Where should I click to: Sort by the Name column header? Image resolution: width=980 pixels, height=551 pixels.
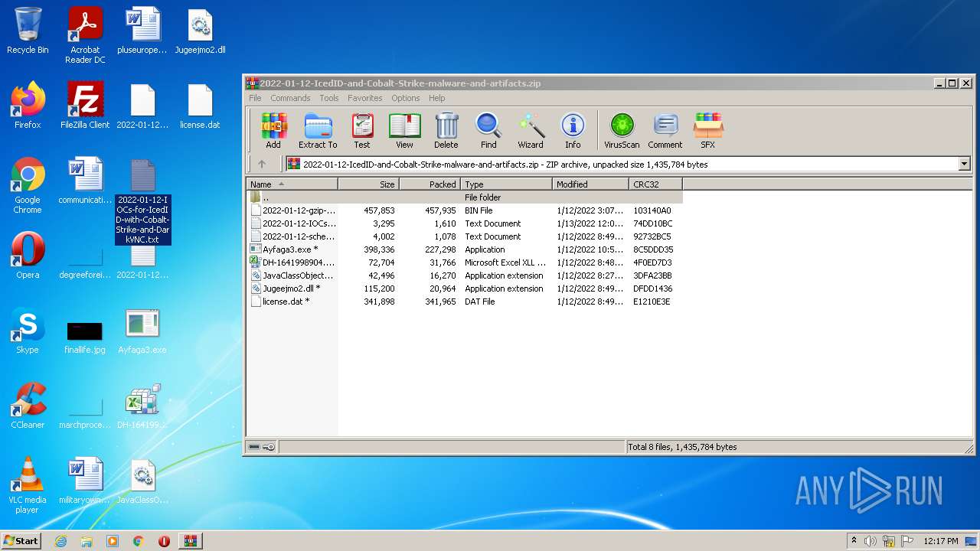(292, 184)
